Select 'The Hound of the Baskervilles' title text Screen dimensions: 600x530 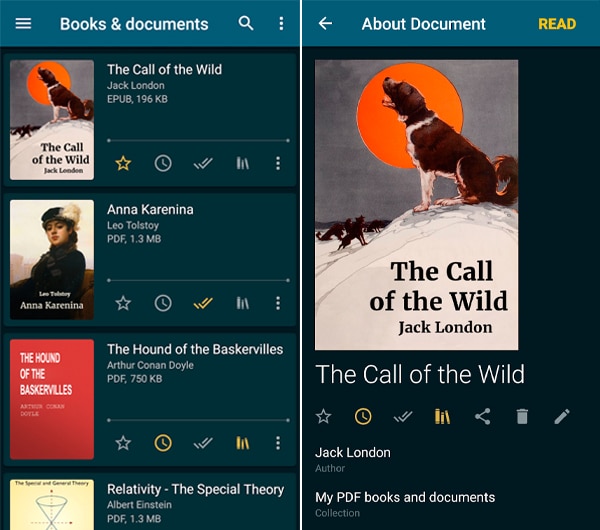195,349
